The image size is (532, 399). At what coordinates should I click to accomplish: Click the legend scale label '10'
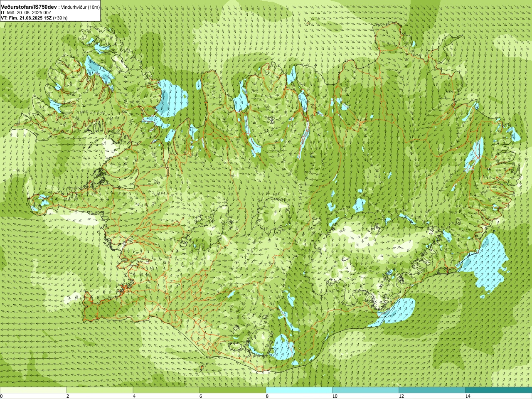(x=335, y=396)
